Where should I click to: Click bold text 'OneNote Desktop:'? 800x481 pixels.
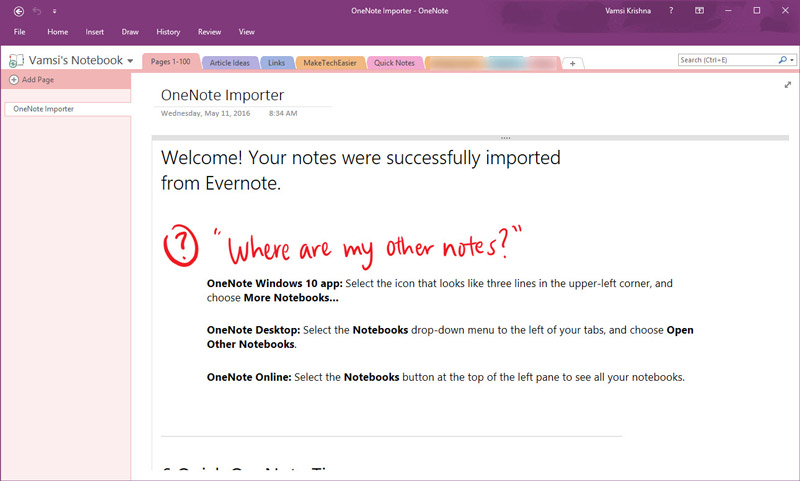point(253,330)
